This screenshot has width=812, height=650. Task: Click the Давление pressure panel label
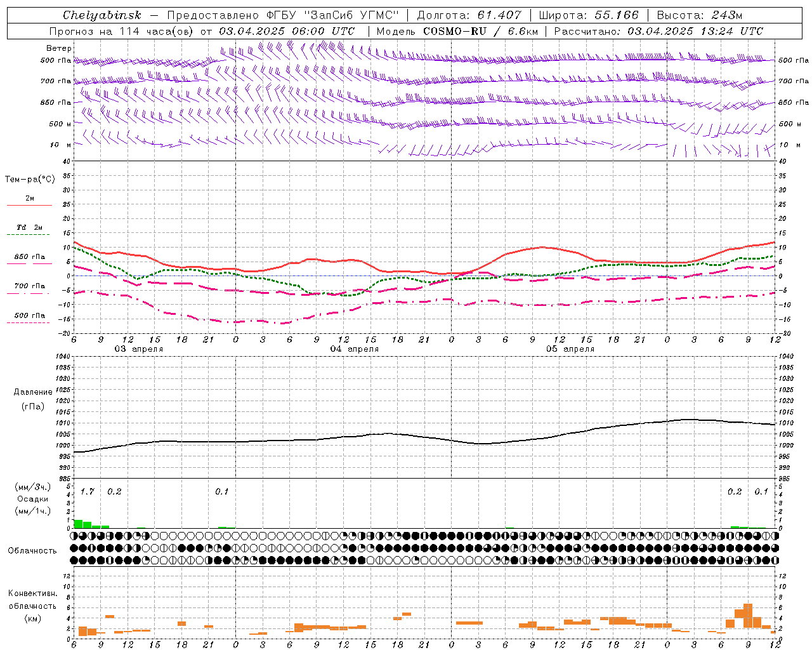[x=33, y=392]
